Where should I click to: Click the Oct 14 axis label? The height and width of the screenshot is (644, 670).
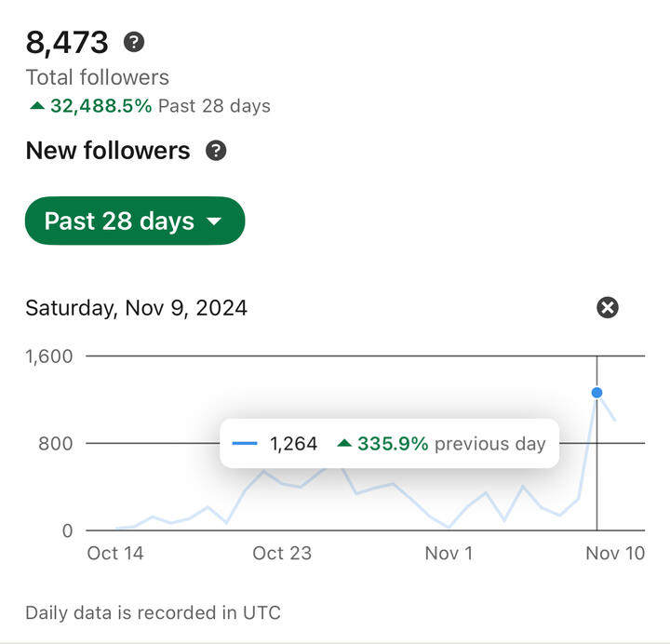point(115,554)
